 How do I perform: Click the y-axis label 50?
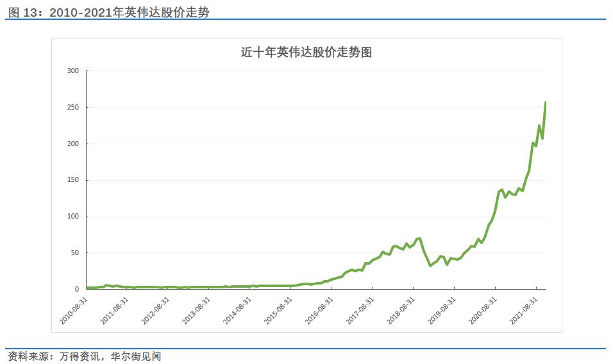coord(74,252)
